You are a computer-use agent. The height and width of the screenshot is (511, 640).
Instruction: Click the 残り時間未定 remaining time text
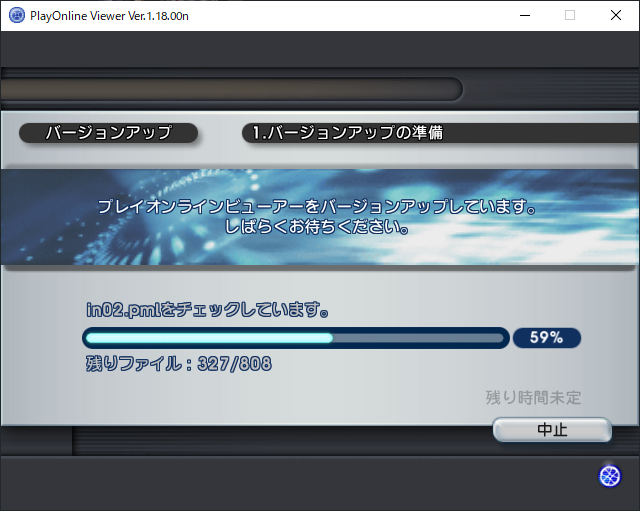(x=533, y=398)
